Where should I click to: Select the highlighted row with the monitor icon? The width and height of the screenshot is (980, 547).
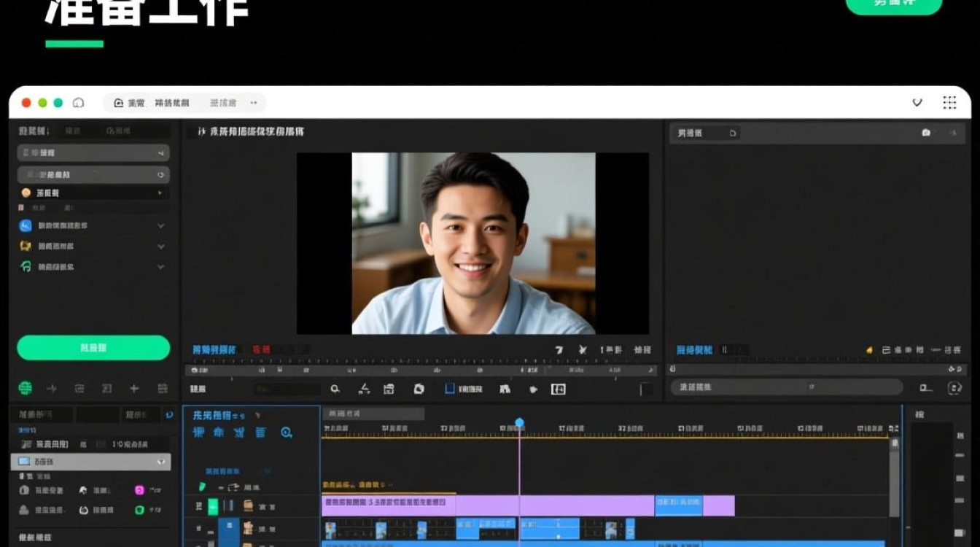(90, 462)
